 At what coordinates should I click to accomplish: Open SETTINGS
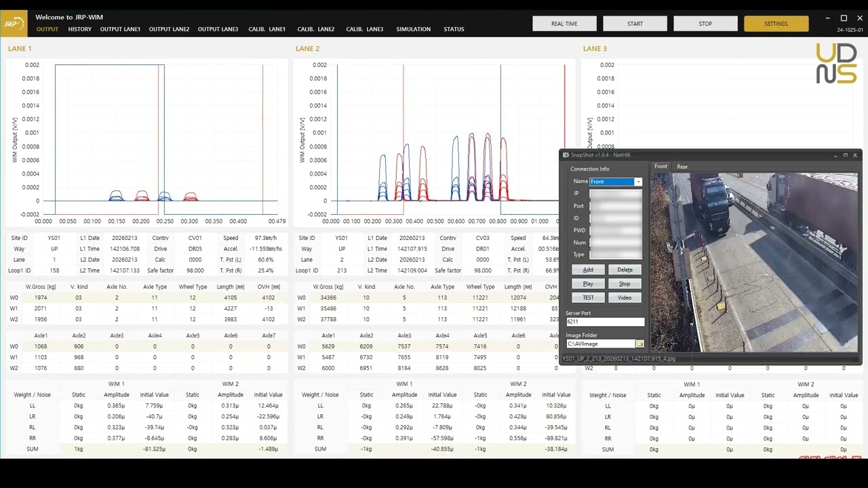776,24
